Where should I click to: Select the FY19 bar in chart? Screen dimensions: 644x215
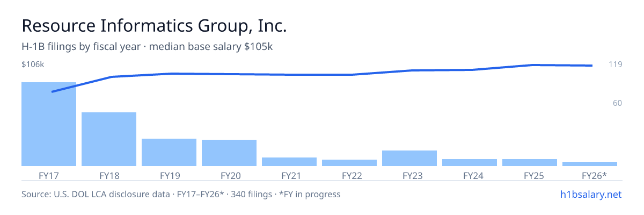(x=169, y=153)
